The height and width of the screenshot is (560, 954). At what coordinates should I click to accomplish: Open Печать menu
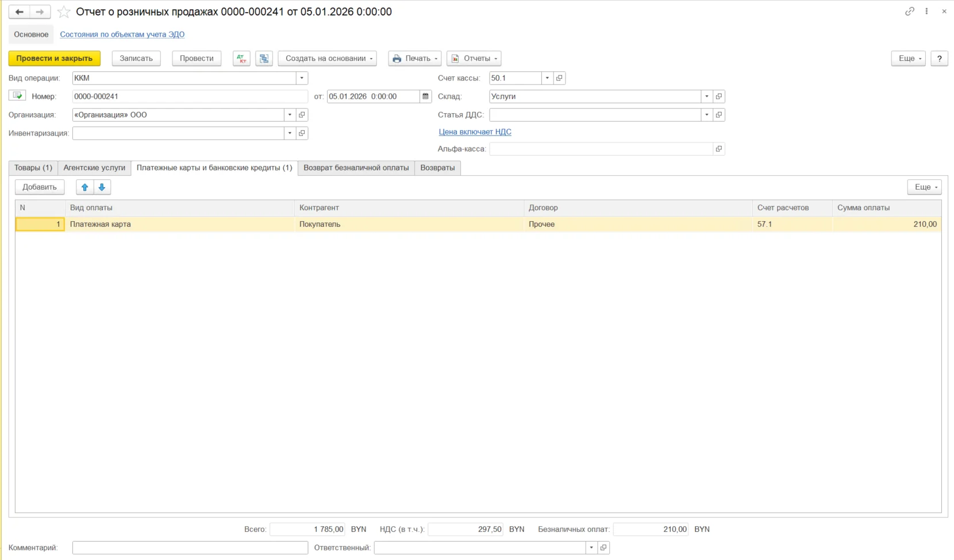415,59
